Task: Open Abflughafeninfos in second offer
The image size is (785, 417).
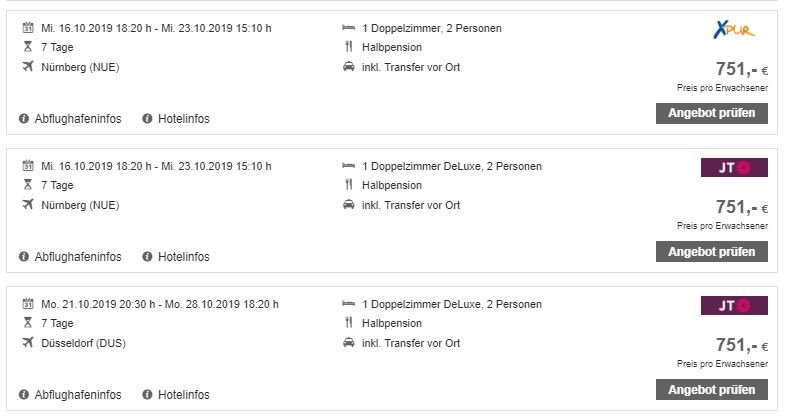Action: (x=78, y=257)
